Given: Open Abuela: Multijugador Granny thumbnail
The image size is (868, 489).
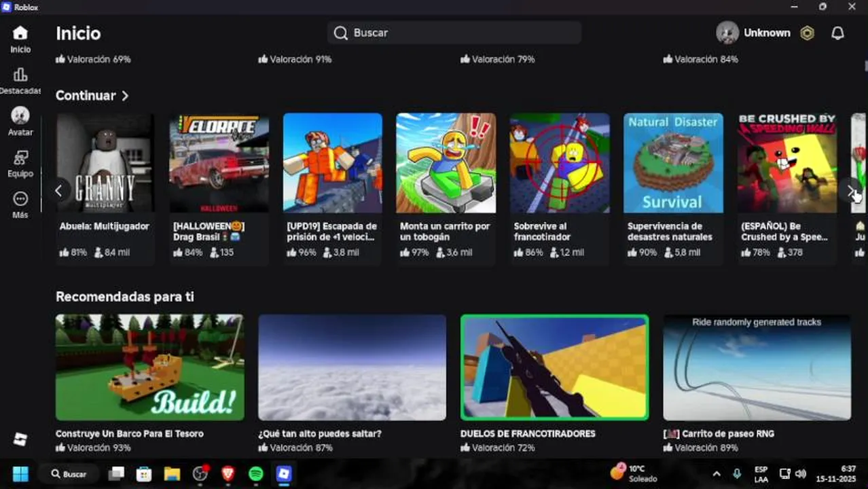Looking at the screenshot, I should click(105, 163).
